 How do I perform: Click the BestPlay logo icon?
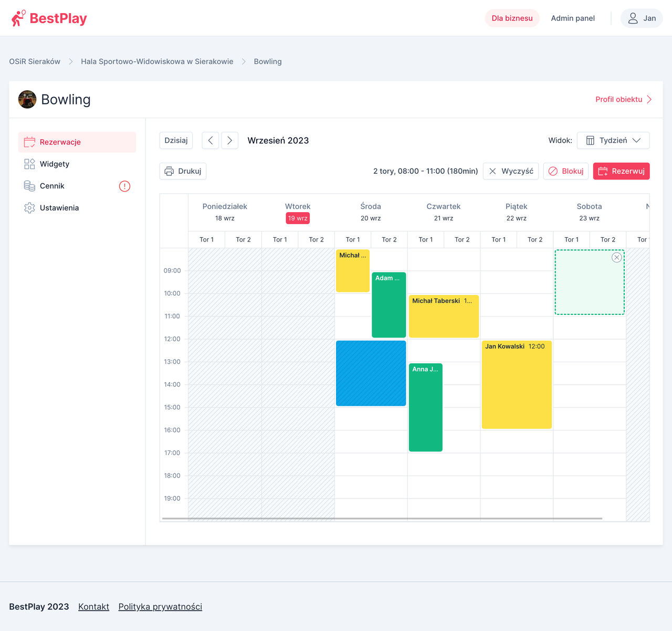tap(18, 18)
